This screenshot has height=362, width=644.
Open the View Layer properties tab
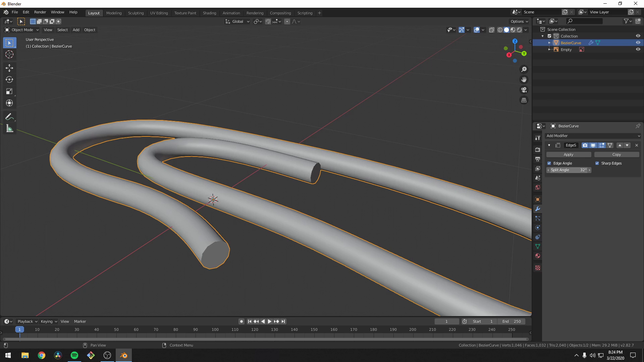pos(538,169)
